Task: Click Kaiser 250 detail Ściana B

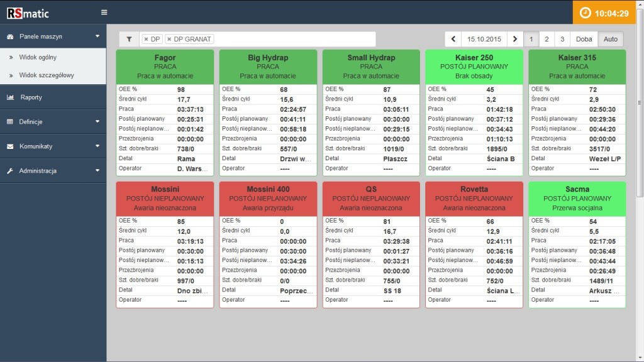Action: pyautogui.click(x=500, y=159)
